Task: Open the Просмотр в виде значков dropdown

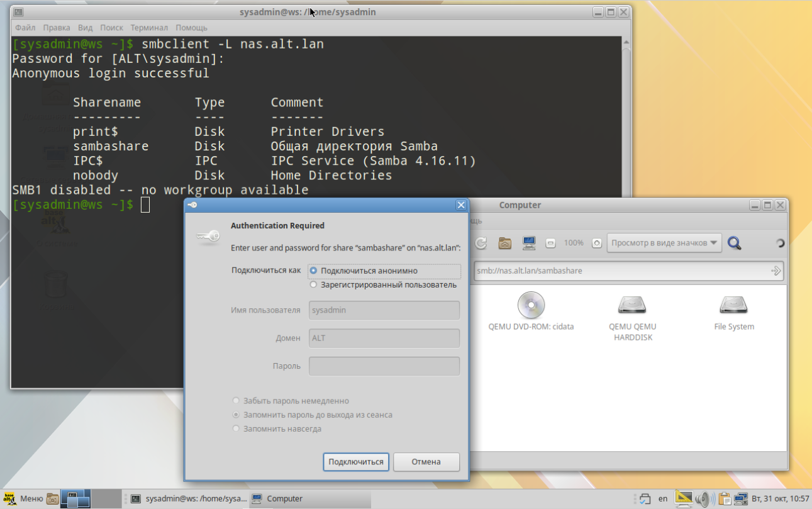Action: (x=664, y=243)
